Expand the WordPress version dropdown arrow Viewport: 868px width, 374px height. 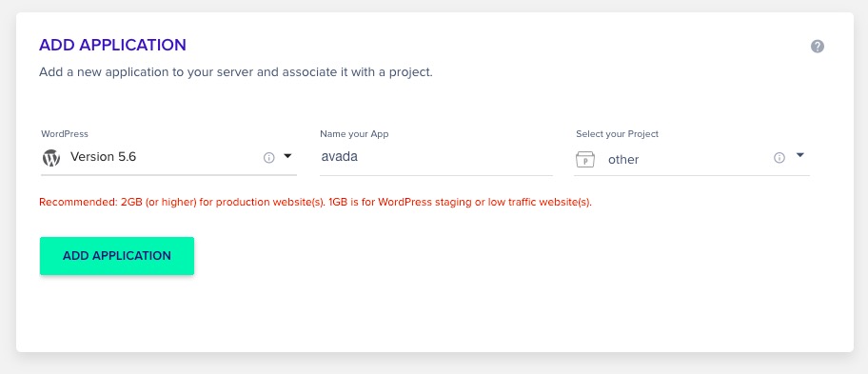coord(287,157)
